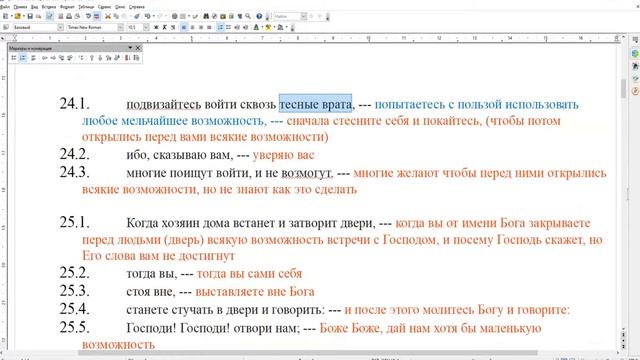Click the Times New Roman font box

[91, 27]
